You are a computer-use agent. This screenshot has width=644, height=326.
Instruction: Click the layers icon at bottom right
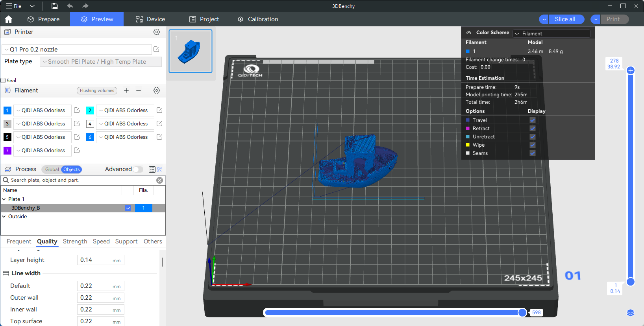coord(631,313)
